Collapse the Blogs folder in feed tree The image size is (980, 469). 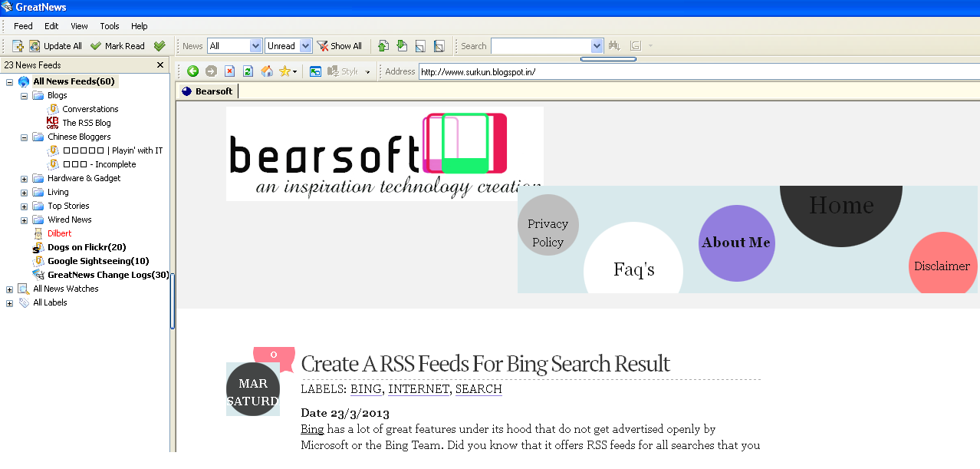tap(24, 96)
